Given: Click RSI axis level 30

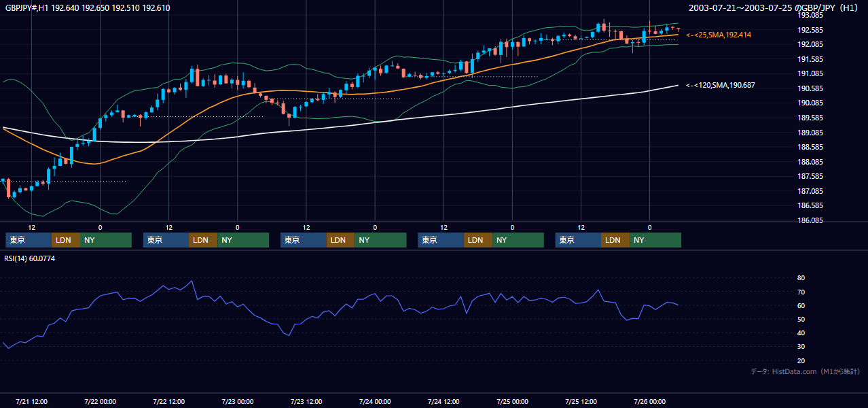Looking at the screenshot, I should click(801, 347).
